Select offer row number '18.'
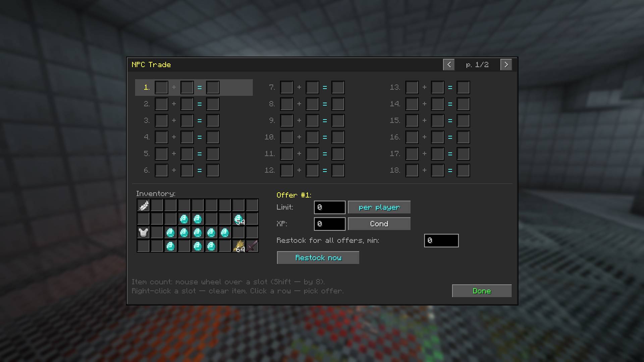 [395, 170]
